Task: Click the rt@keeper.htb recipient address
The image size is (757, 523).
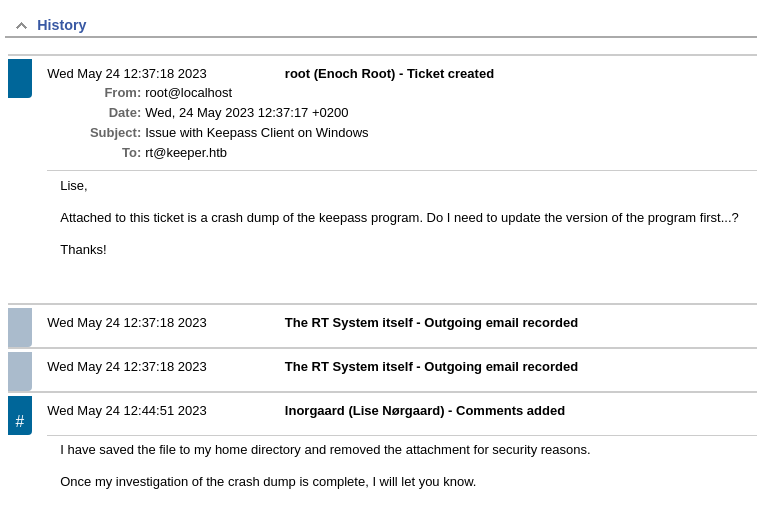Action: tap(186, 153)
